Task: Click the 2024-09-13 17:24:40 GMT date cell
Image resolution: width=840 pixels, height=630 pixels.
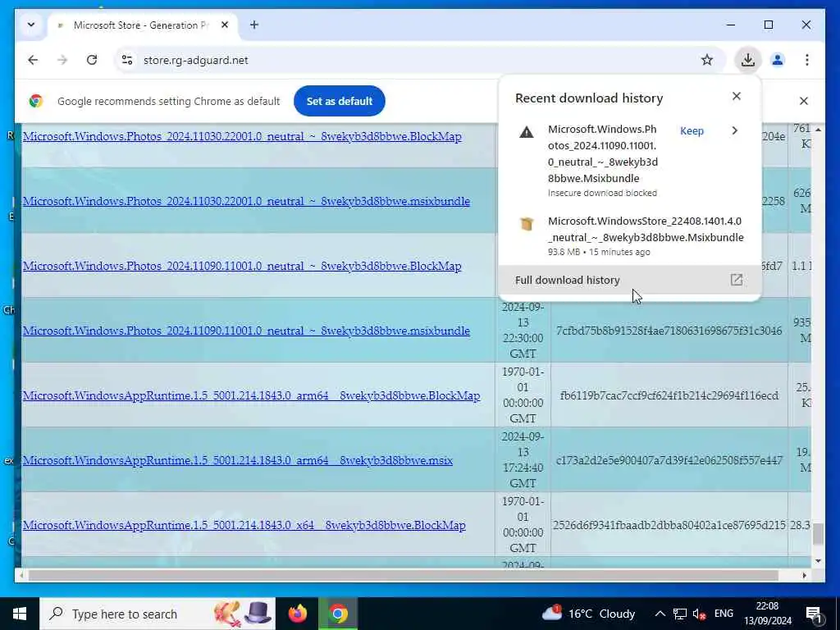Action: click(x=523, y=459)
